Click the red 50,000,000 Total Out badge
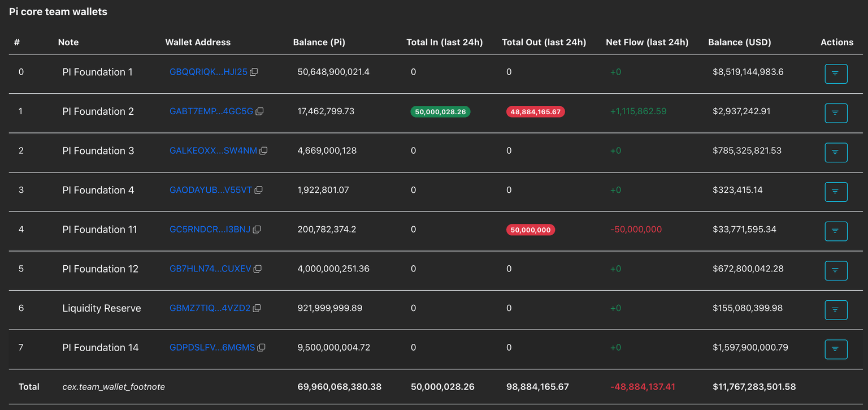Screen dimensions: 868x410 [531, 230]
